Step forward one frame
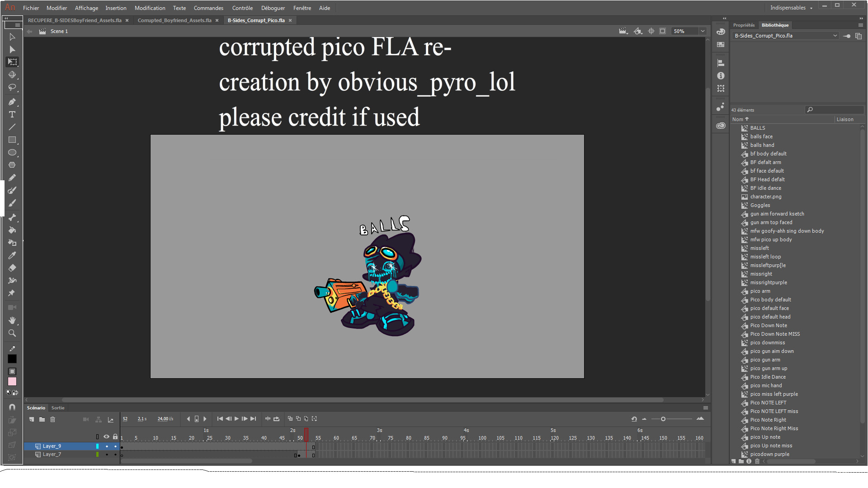Viewport: 868px width, 488px height. point(245,419)
